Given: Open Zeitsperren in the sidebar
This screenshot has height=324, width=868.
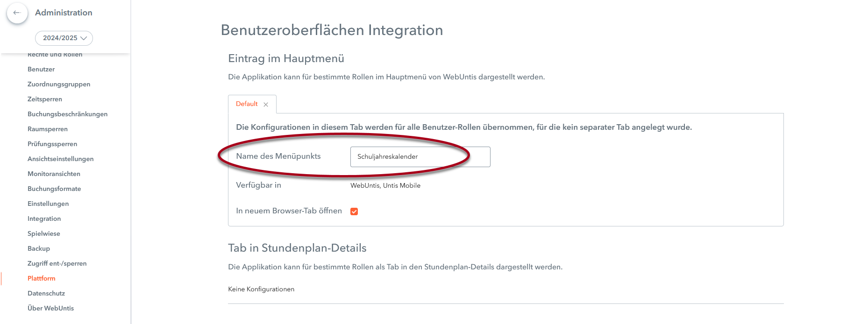Looking at the screenshot, I should tap(45, 99).
